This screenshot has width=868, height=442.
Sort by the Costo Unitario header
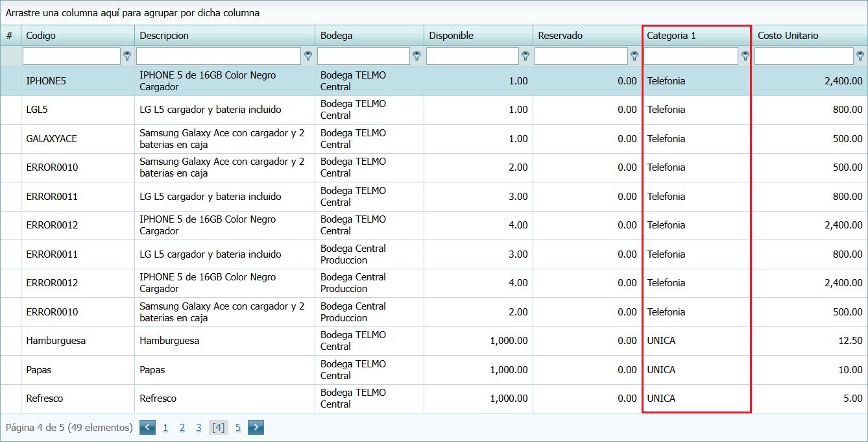click(x=788, y=36)
